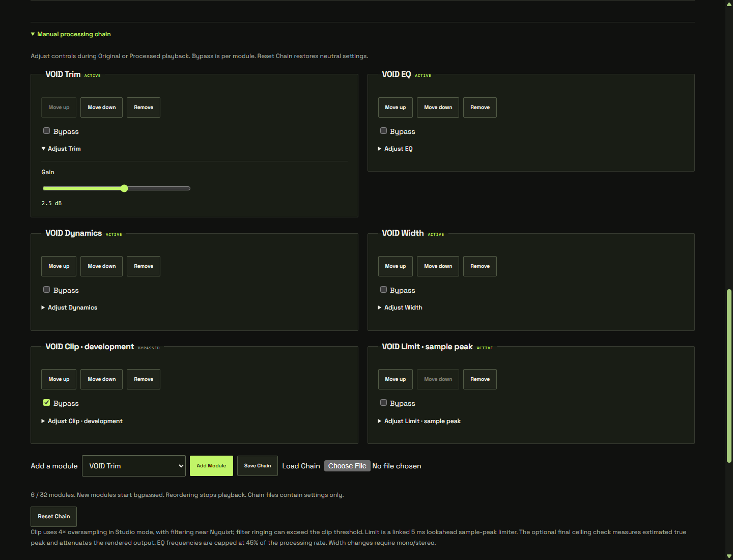733x560 pixels.
Task: Toggle Bypass on VOID EQ
Action: (x=384, y=131)
